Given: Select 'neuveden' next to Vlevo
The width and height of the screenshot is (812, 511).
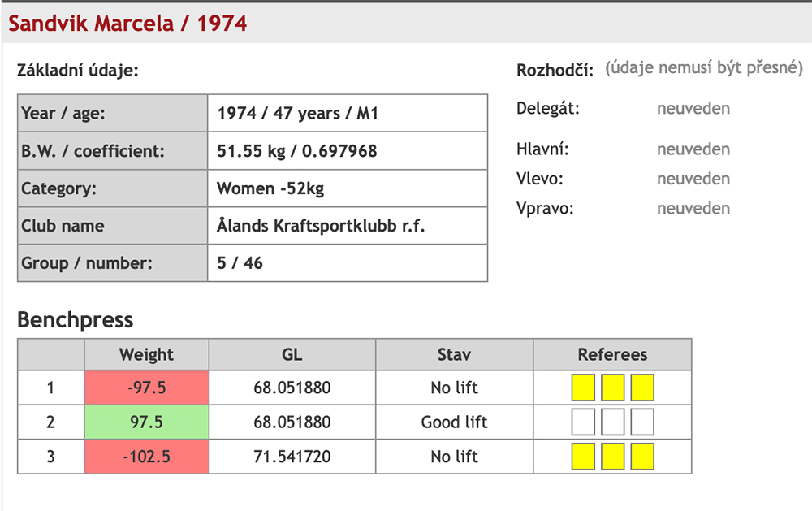Looking at the screenshot, I should (693, 179).
